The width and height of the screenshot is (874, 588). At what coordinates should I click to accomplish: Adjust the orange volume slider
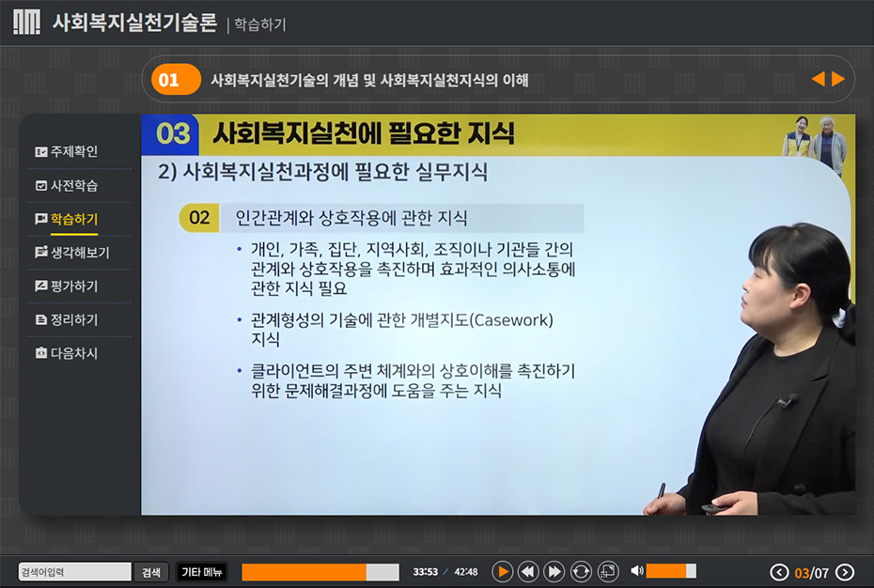coord(670,571)
